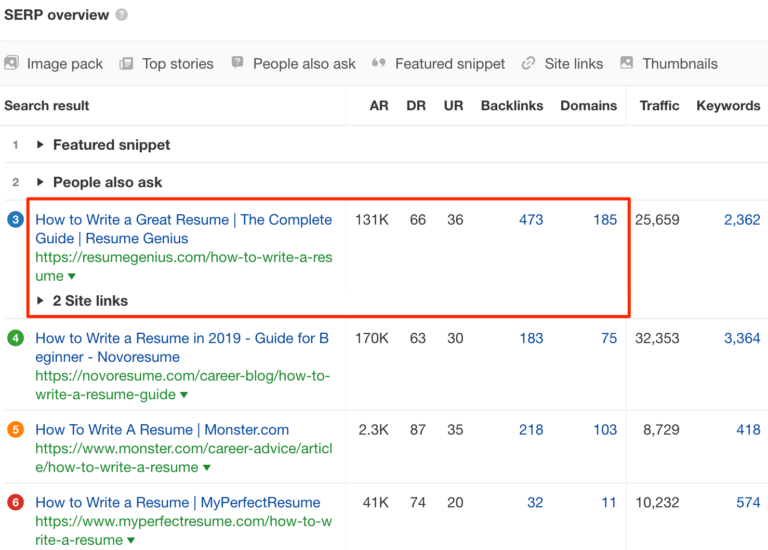
Task: Expand the People also ask row
Action: pos(40,182)
